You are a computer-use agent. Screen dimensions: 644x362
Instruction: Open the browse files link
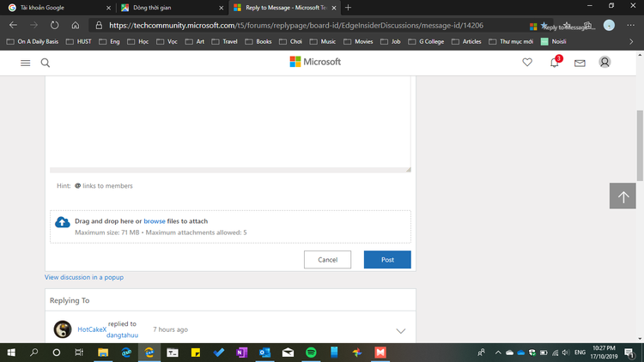point(155,220)
